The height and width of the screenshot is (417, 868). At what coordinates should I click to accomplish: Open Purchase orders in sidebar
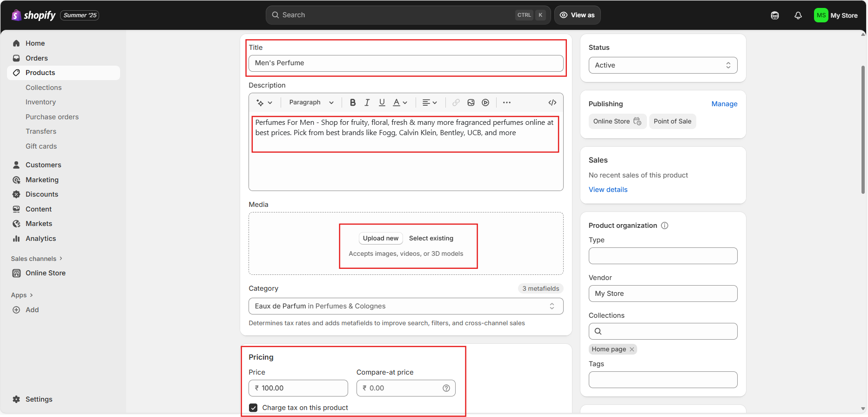(x=52, y=117)
